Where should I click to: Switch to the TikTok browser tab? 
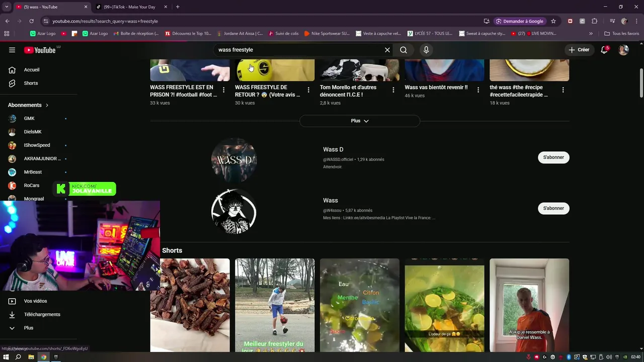(x=130, y=7)
